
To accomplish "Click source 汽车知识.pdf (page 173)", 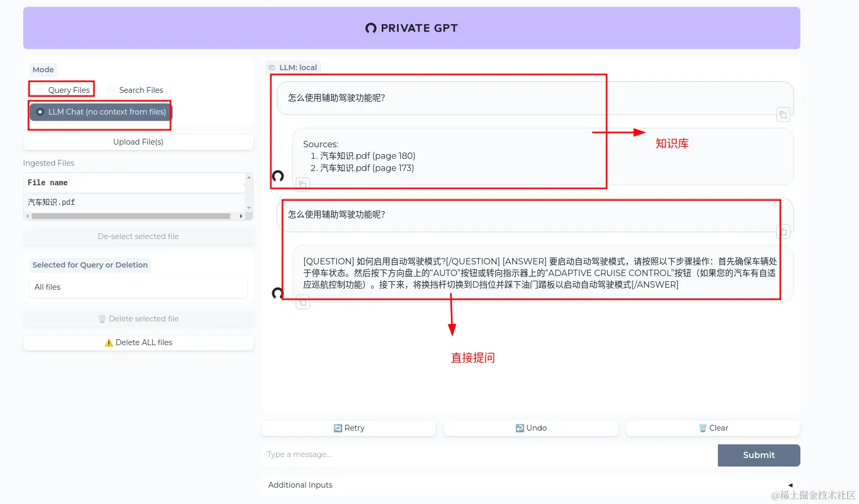I will point(367,168).
